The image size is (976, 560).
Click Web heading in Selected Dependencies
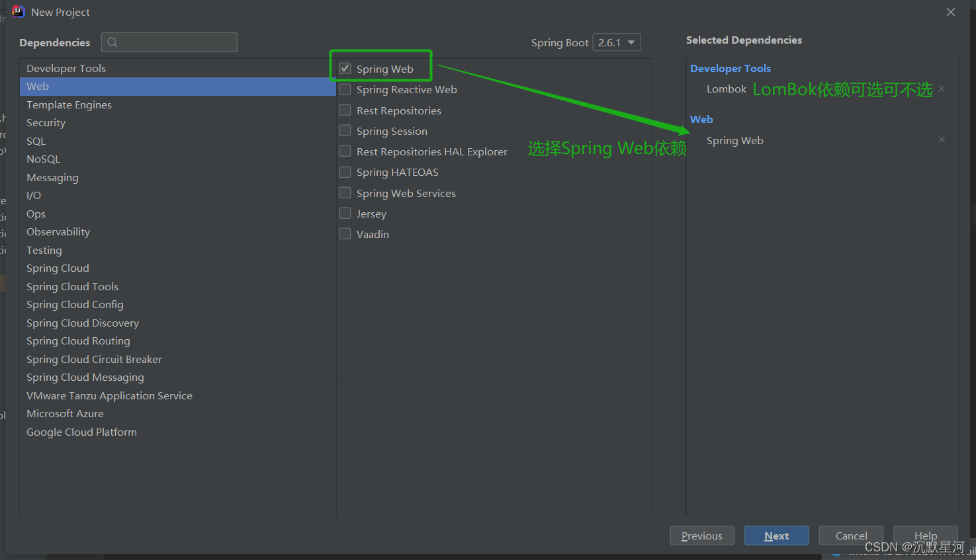pyautogui.click(x=701, y=119)
